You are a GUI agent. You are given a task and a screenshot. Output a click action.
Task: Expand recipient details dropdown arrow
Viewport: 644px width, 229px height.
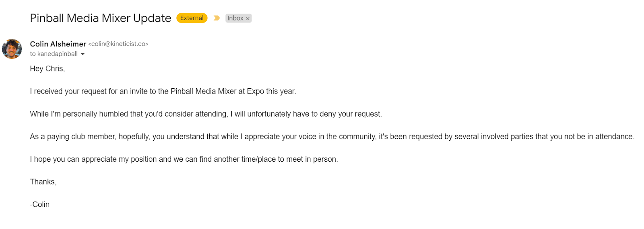click(x=83, y=54)
